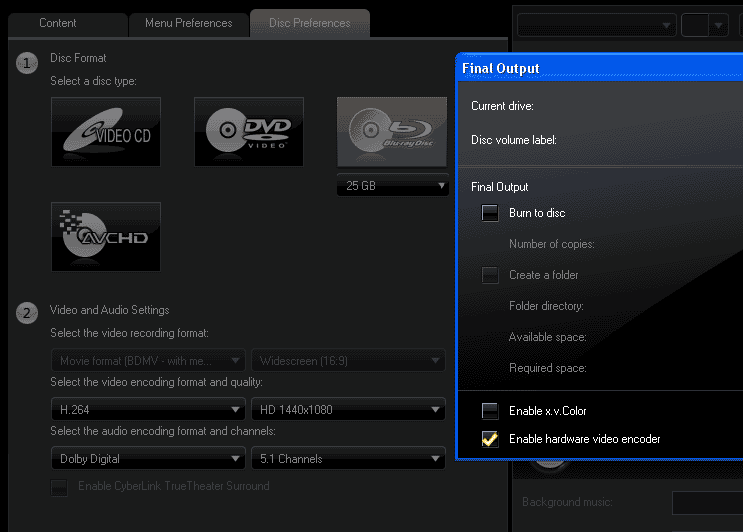The width and height of the screenshot is (743, 532).
Task: Click the 'Current drive:' text
Action: tap(502, 106)
